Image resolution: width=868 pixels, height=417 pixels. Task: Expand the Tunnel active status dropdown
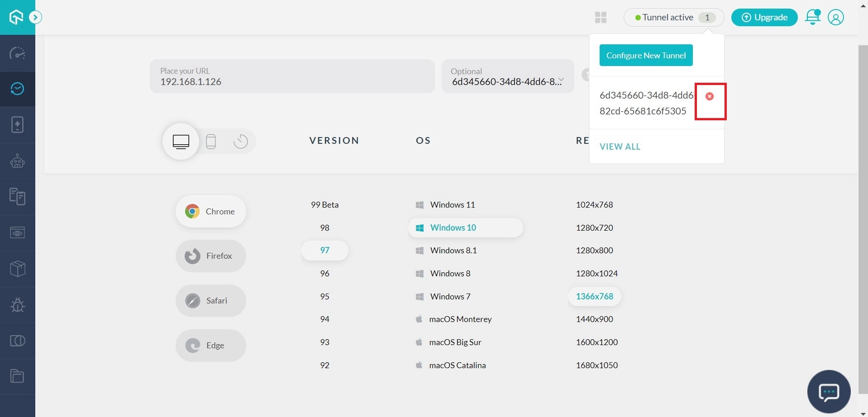point(673,18)
